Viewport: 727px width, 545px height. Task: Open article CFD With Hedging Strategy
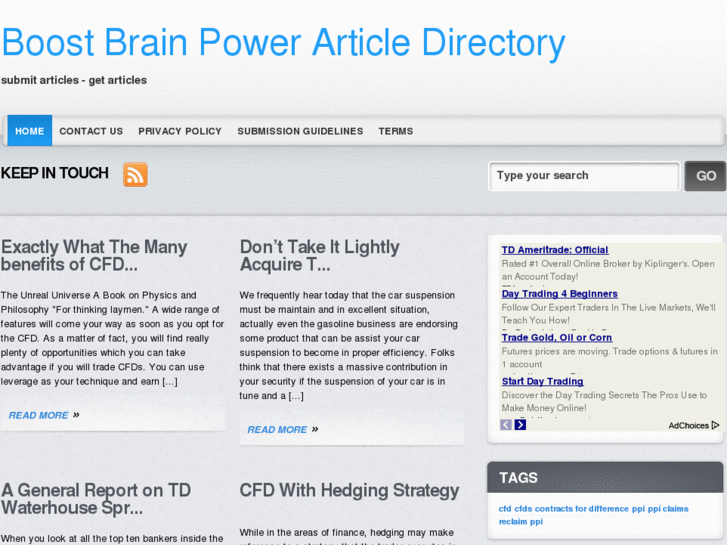click(349, 491)
